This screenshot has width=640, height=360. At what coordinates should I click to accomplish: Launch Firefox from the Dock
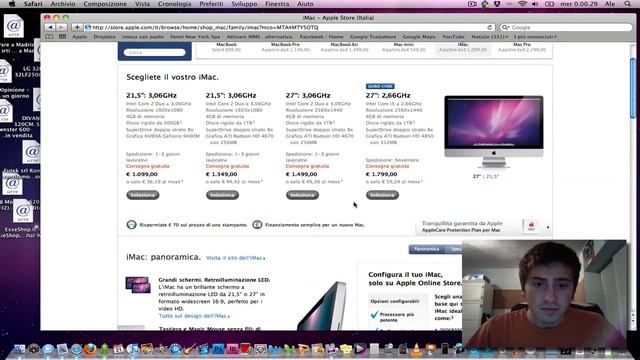click(90, 349)
